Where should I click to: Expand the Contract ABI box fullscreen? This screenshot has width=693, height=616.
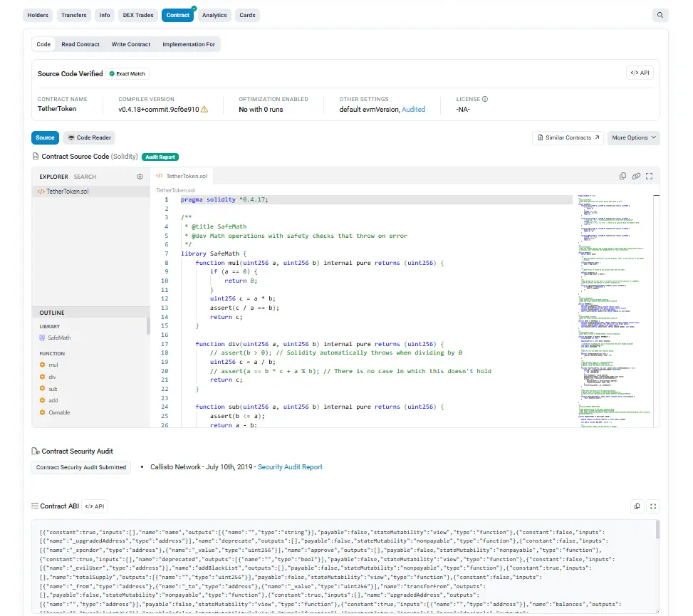coord(653,506)
